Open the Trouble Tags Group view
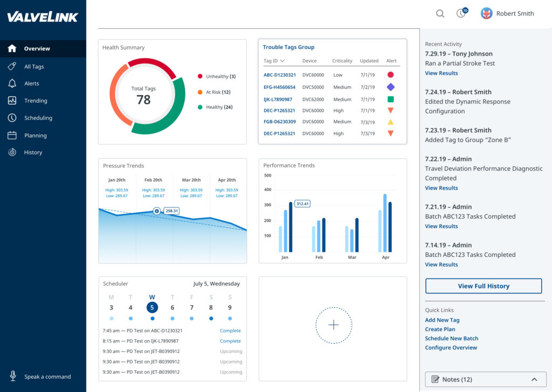The width and height of the screenshot is (552, 392). (x=288, y=46)
